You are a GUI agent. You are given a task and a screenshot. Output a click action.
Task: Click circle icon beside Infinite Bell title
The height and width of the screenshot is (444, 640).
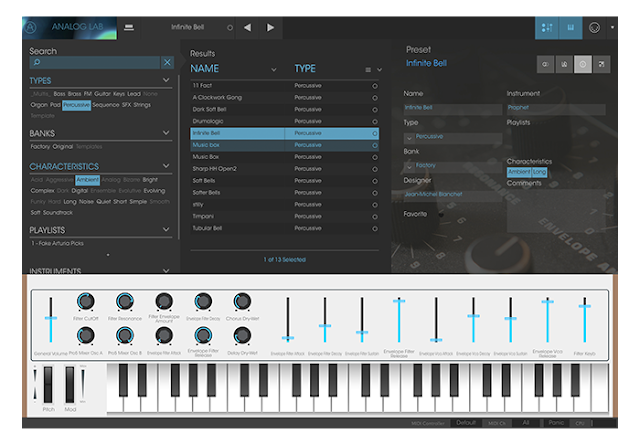pos(230,28)
